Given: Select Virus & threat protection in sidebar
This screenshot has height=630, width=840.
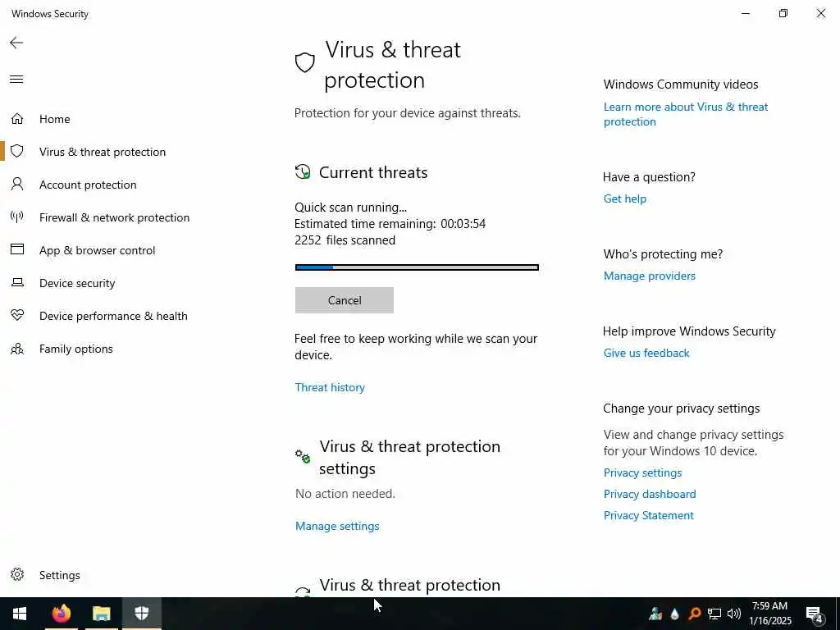Looking at the screenshot, I should pyautogui.click(x=103, y=152).
